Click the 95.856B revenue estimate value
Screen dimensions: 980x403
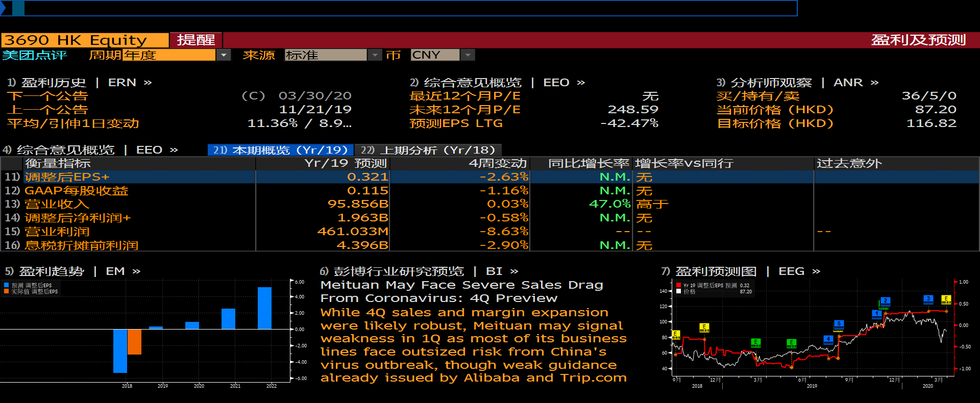(358, 204)
